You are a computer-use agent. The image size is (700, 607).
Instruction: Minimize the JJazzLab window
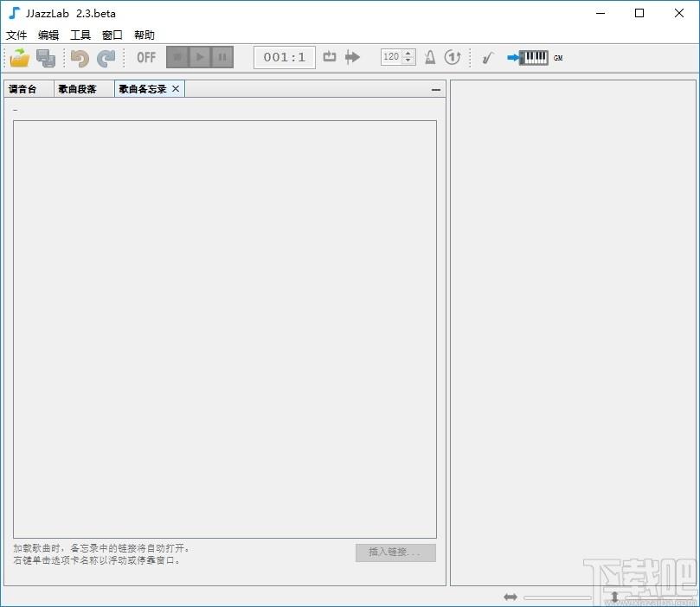tap(600, 13)
